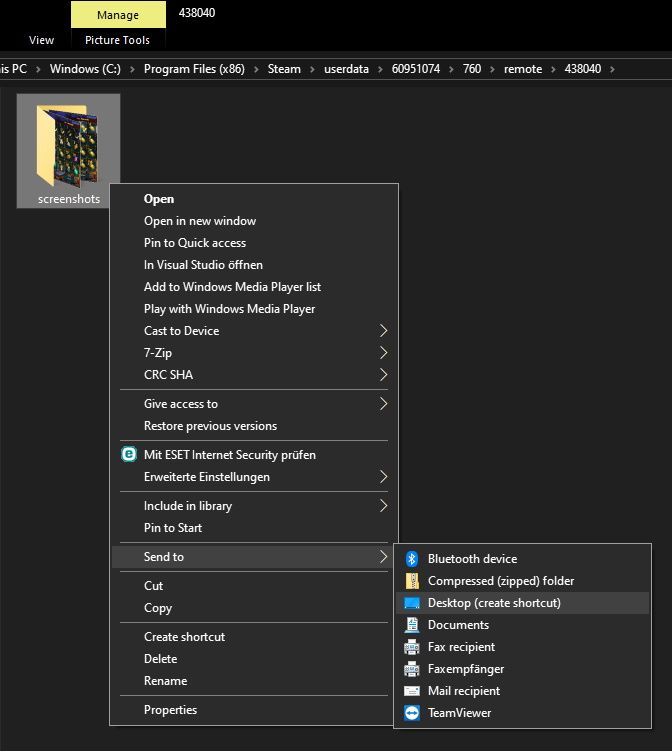Send to Compressed (zipped) folder
This screenshot has width=672, height=751.
(523, 580)
